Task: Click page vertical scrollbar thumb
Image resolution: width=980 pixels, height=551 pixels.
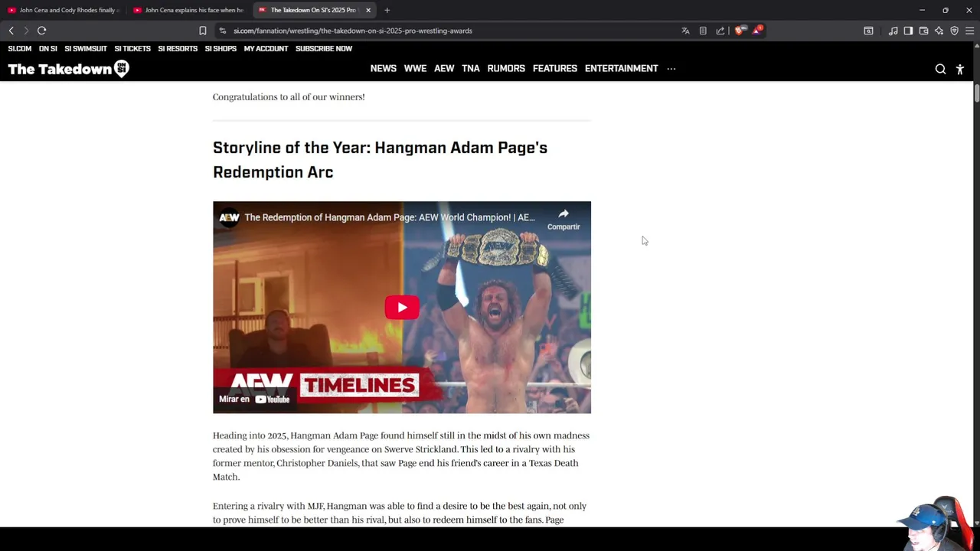Action: point(976,93)
